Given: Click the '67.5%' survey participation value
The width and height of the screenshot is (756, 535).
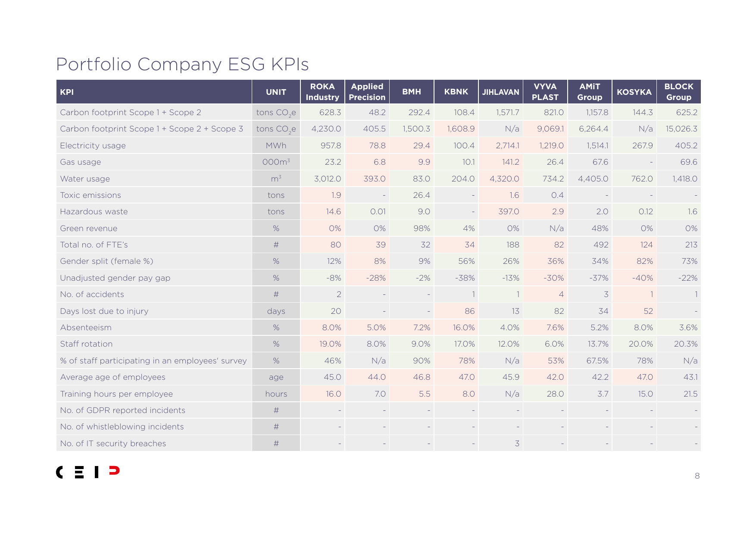Looking at the screenshot, I should pos(597,361).
